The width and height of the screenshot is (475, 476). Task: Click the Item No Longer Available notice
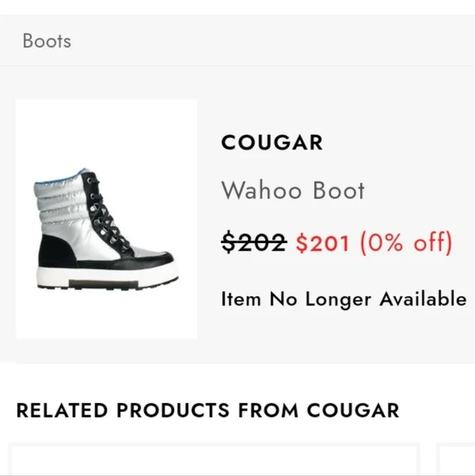pos(344,299)
